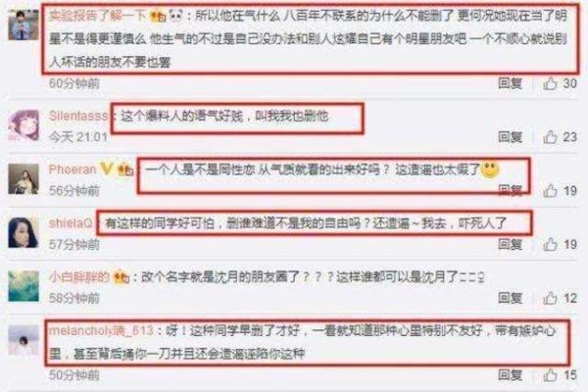Reply to the 60分钟前 top comment
Screen dimensions: 588x392
click(510, 83)
